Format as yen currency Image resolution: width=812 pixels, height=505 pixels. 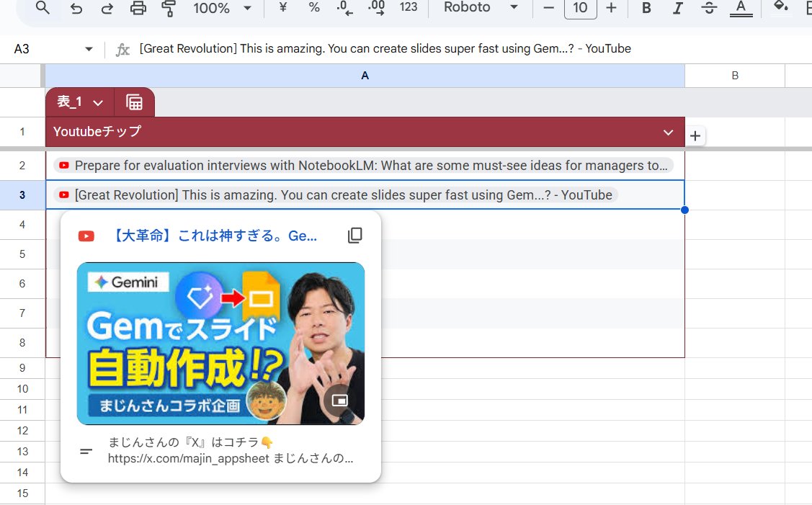(282, 7)
